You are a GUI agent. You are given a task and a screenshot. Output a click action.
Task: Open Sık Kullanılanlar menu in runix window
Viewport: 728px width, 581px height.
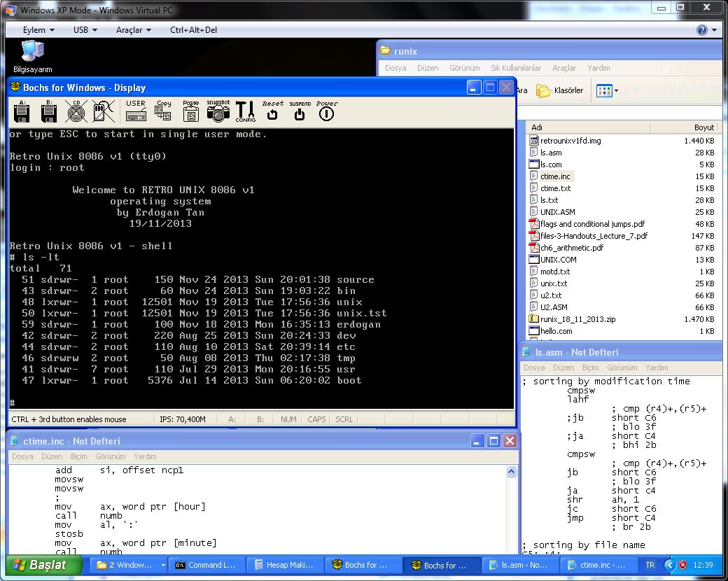516,68
